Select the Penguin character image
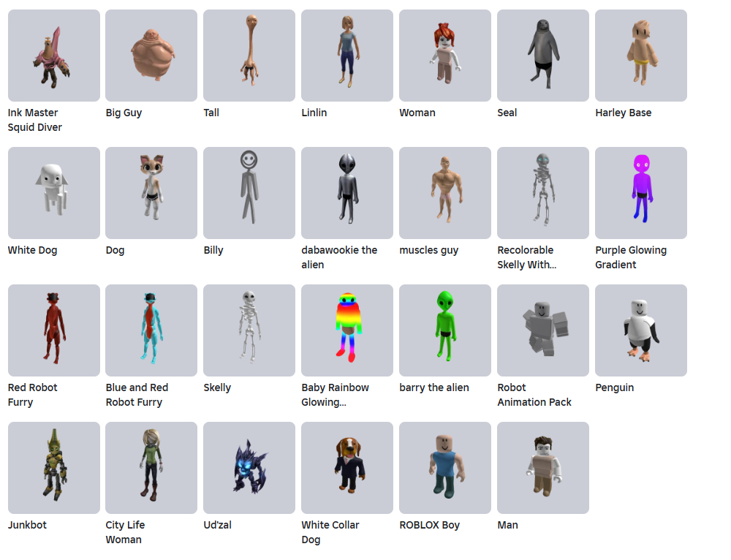 [x=641, y=330]
